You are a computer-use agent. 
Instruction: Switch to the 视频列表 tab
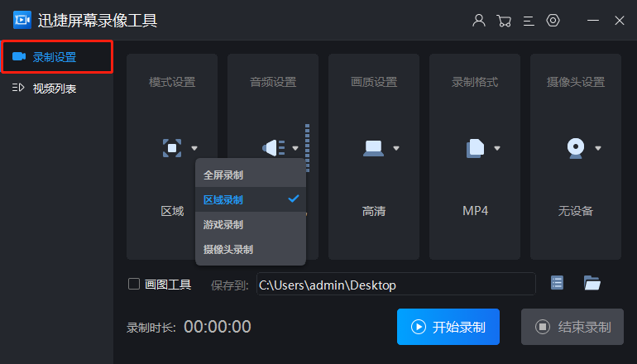(x=57, y=89)
